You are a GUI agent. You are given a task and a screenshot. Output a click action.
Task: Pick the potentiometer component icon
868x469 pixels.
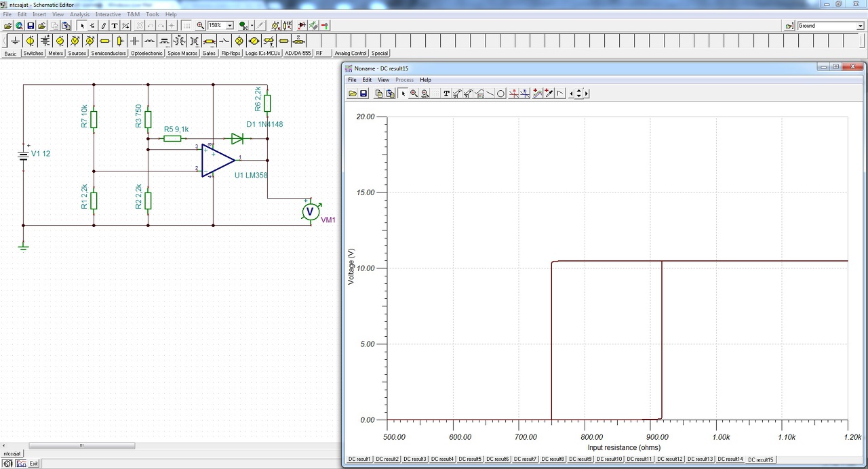click(x=120, y=41)
